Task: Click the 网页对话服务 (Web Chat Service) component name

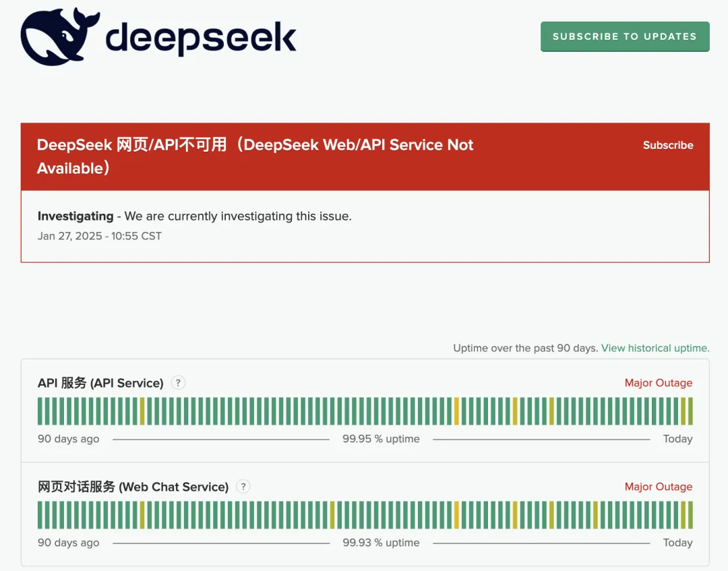Action: click(133, 487)
